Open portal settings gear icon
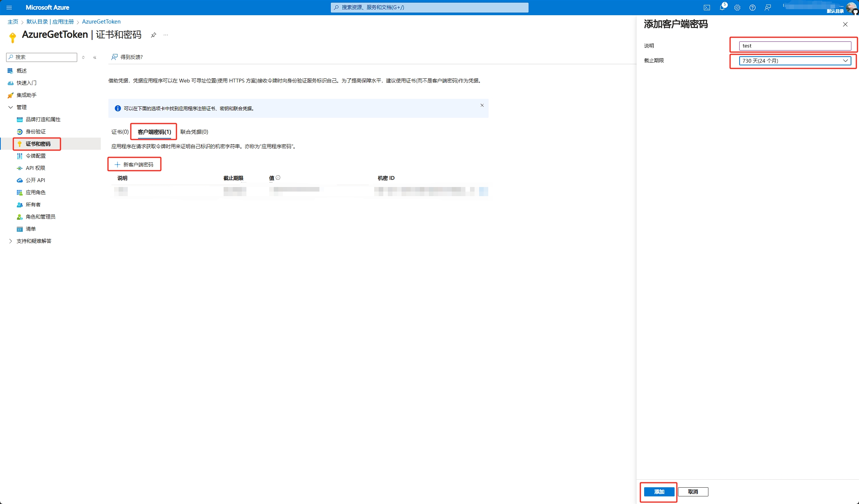859x504 pixels. click(737, 8)
